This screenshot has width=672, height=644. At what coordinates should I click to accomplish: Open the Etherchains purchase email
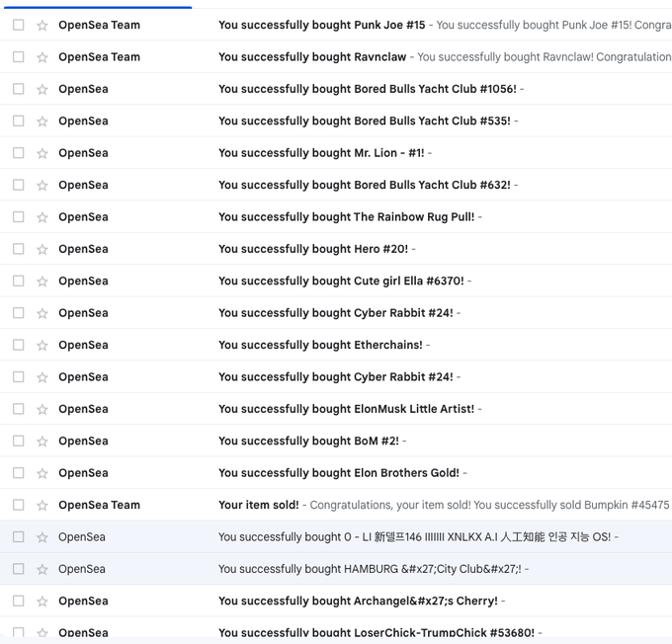tap(336, 345)
